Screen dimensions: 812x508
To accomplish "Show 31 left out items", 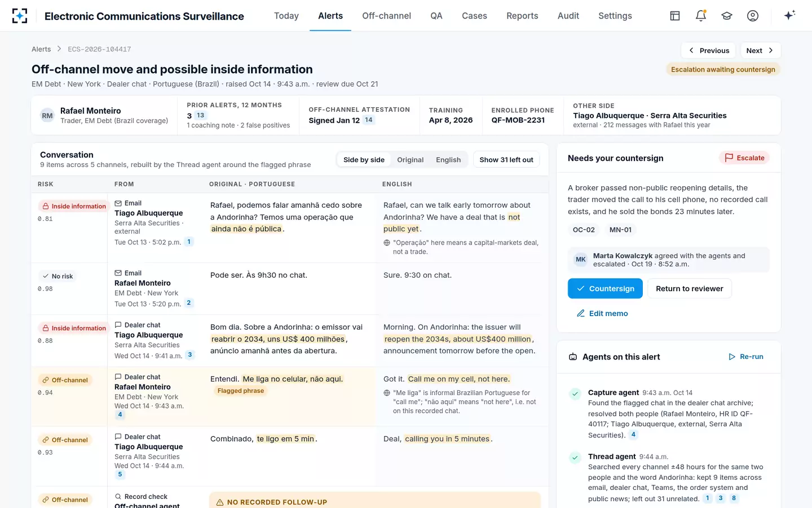I will tap(506, 160).
